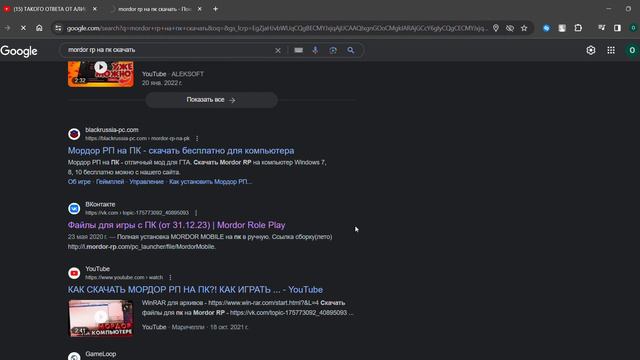This screenshot has width=640, height=360.
Task: Click the blackrussia-pc.com site favicon
Action: (x=74, y=134)
